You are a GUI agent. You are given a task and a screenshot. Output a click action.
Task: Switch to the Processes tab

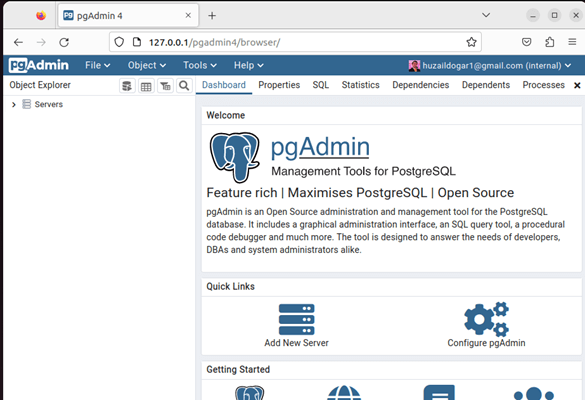point(543,85)
